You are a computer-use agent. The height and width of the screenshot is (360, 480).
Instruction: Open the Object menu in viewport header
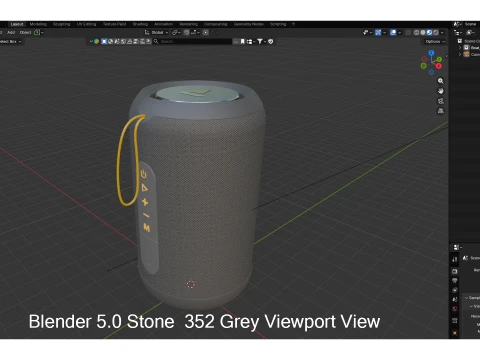pyautogui.click(x=25, y=32)
